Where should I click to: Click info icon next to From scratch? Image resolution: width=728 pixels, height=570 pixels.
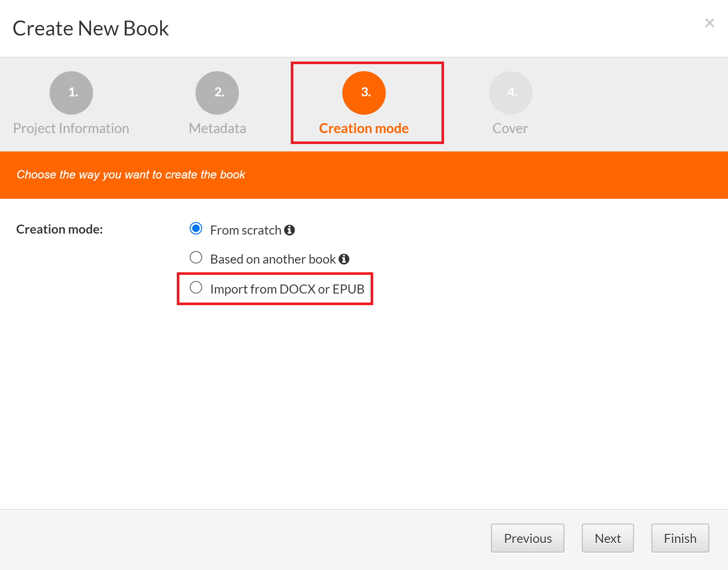289,230
